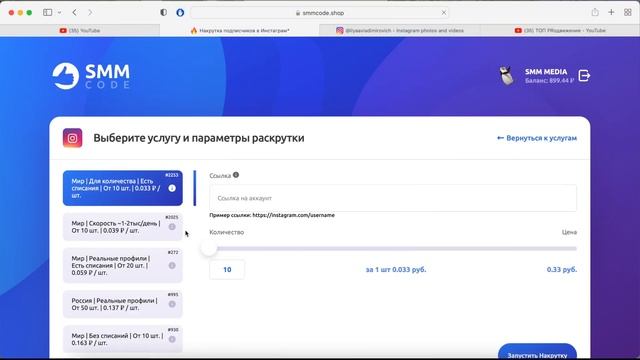The height and width of the screenshot is (360, 640).
Task: Click the SMM Code logo
Action: (x=91, y=76)
